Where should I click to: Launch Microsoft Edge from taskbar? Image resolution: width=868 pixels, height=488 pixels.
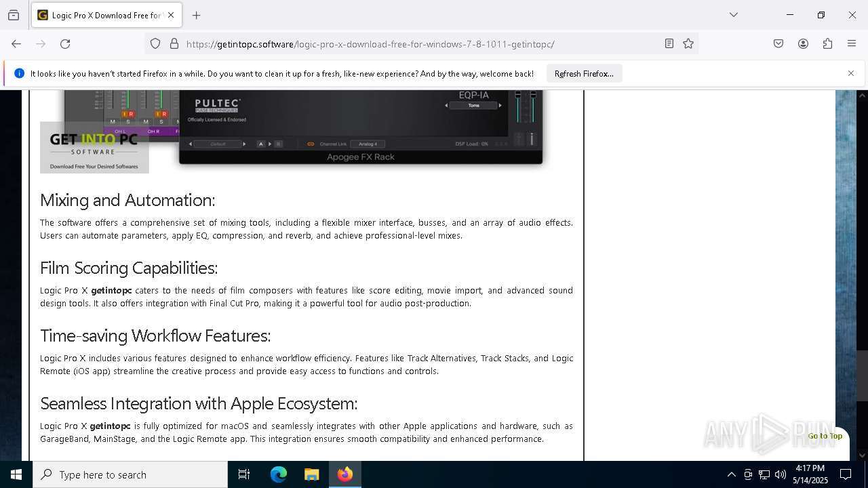click(279, 474)
